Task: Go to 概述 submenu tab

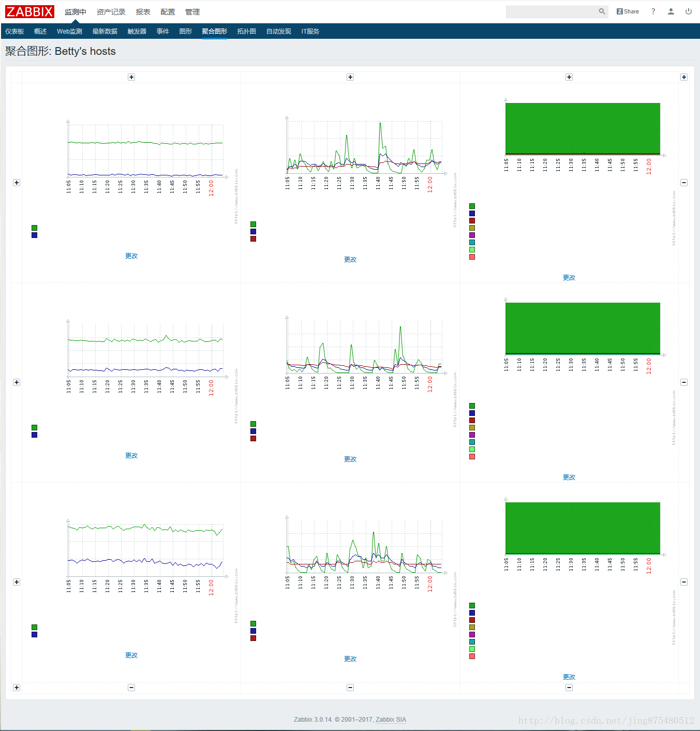Action: (40, 32)
